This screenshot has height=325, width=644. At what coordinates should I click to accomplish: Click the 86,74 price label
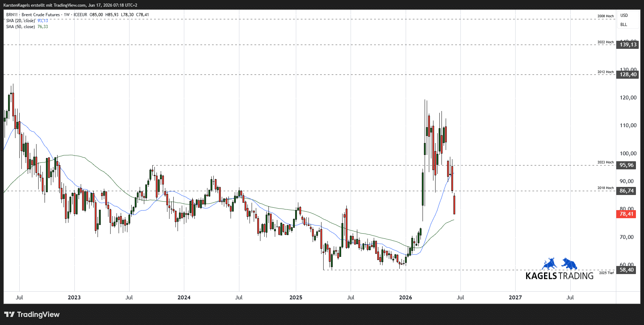[626, 191]
